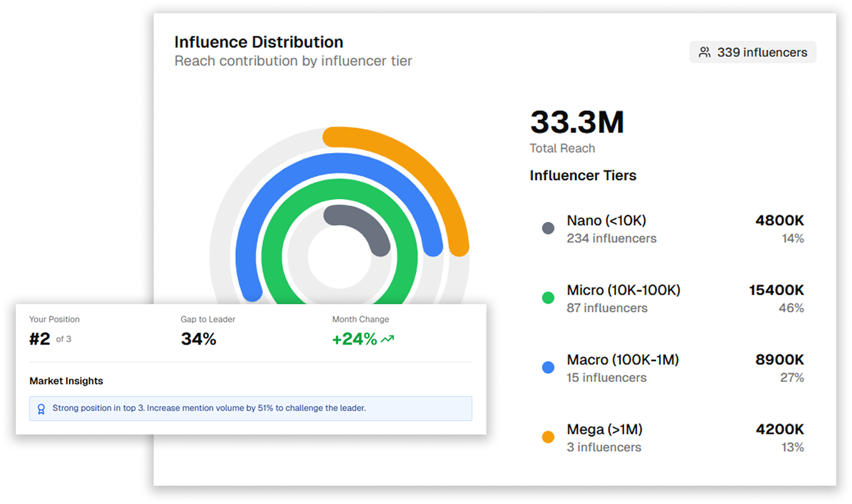Select the green Micro tier legend dot
Screen dimensions: 852x504
pyautogui.click(x=548, y=297)
